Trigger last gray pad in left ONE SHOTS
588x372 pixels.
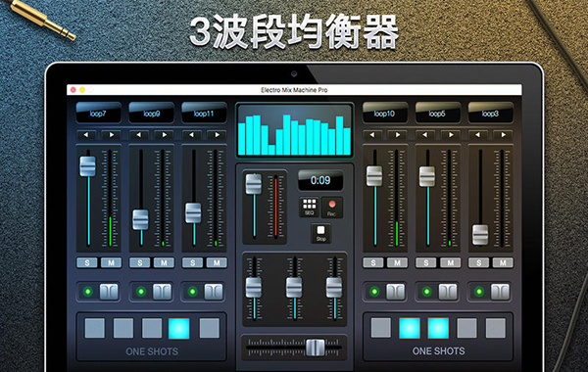click(210, 328)
